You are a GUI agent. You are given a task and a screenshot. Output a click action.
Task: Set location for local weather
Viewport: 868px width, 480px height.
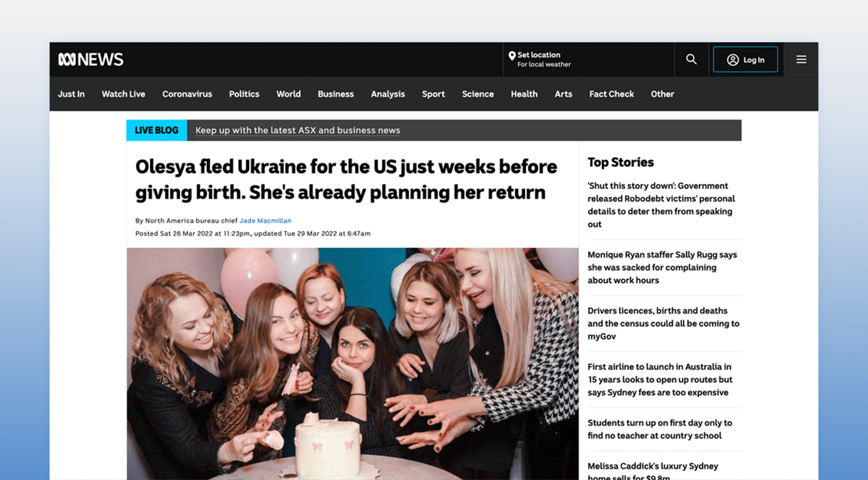(x=540, y=59)
